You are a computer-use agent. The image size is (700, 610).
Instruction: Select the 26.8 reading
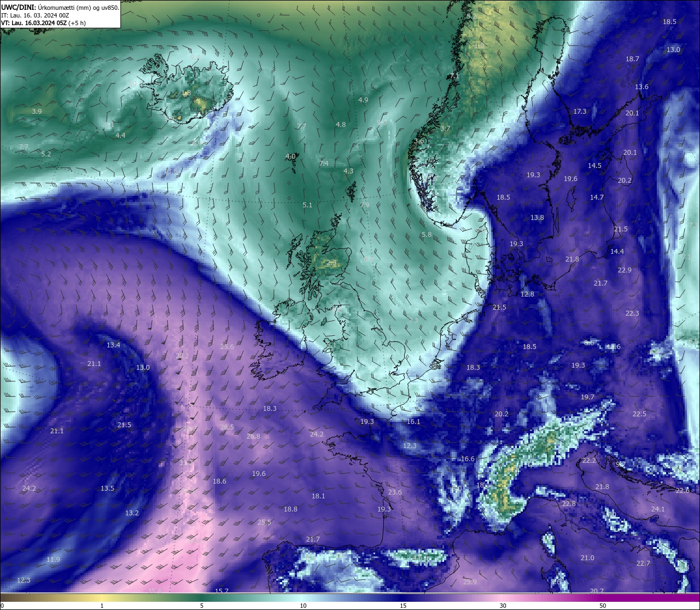point(253,437)
